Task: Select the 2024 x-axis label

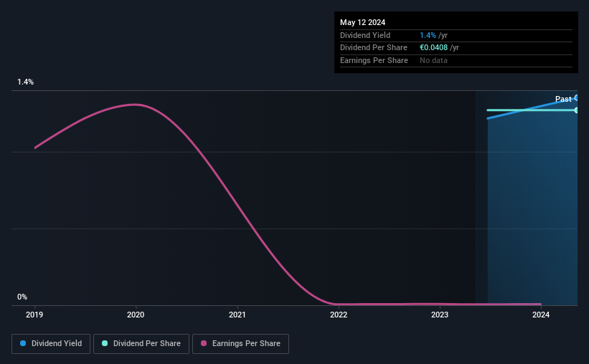Action: tap(541, 315)
